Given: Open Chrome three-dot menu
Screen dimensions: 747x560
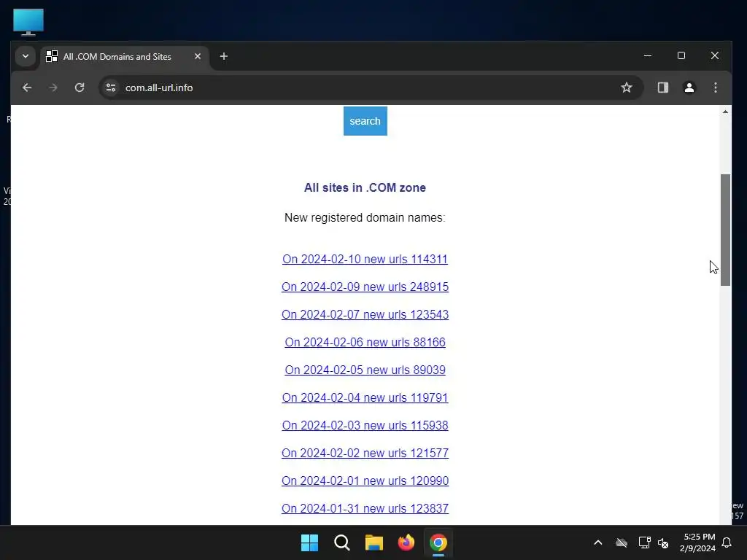Looking at the screenshot, I should pos(716,87).
